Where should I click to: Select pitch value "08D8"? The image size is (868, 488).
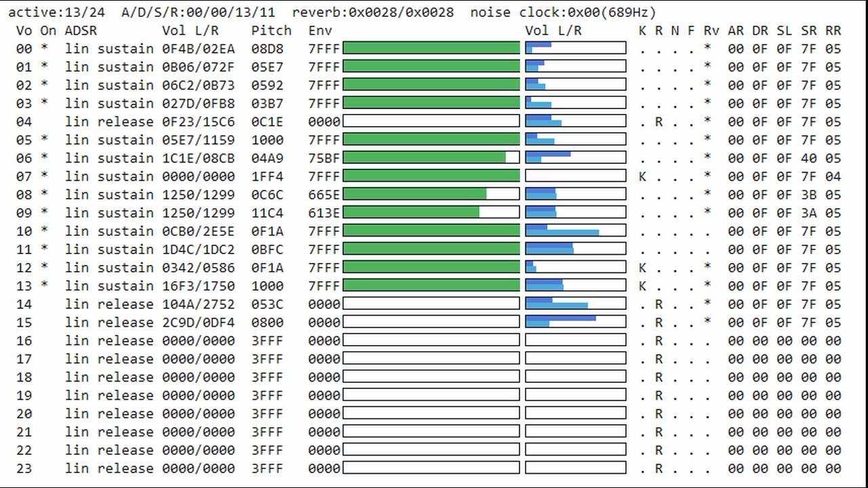(267, 49)
